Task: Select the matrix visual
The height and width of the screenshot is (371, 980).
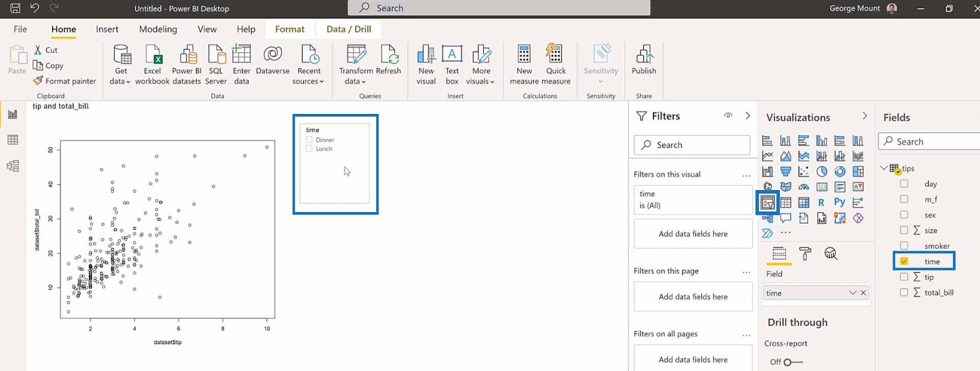Action: [804, 202]
